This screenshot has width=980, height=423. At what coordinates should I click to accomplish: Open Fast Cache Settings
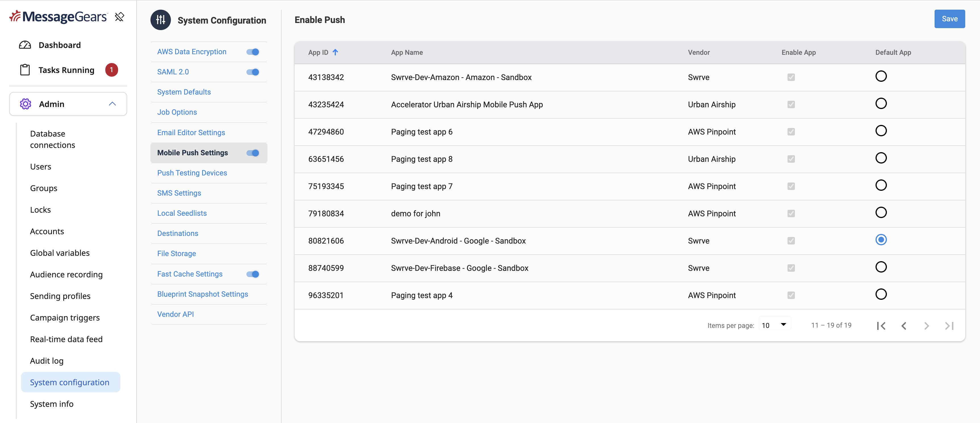coord(190,274)
